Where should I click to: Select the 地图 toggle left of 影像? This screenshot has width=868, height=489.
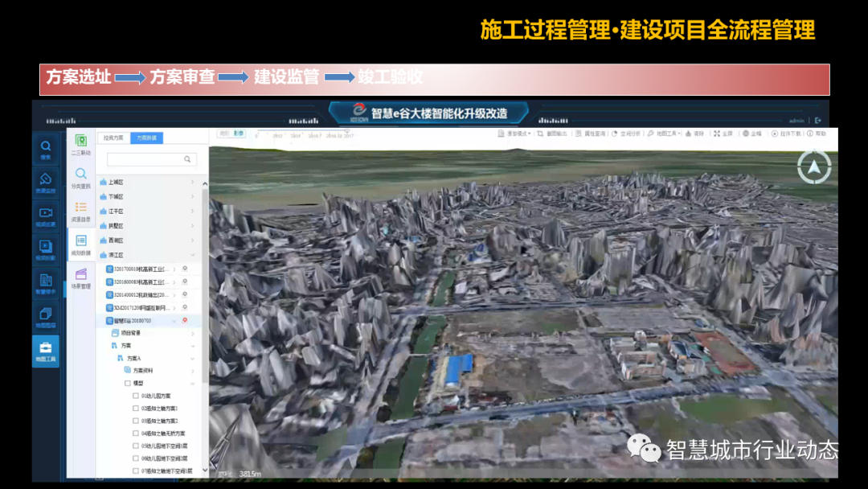click(224, 134)
